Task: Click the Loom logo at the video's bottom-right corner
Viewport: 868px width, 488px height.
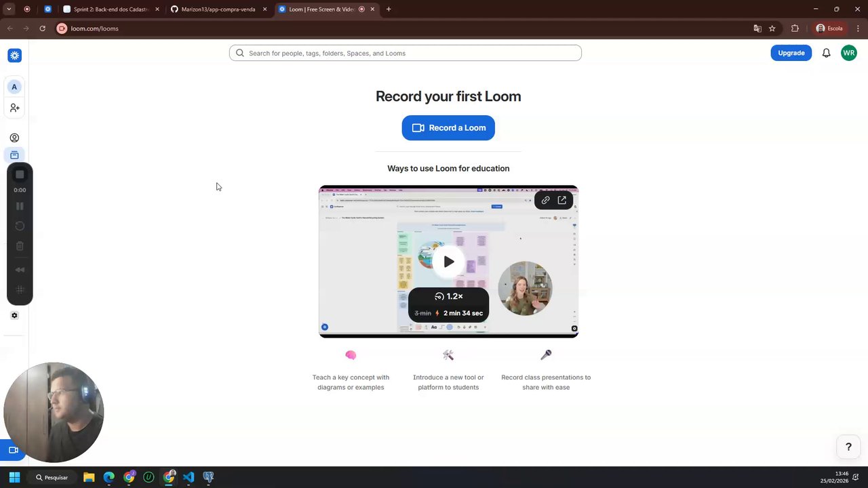Action: click(x=574, y=329)
